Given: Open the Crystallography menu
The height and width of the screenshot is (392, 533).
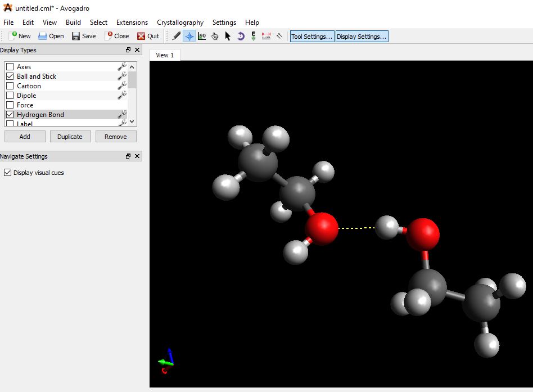Looking at the screenshot, I should pyautogui.click(x=180, y=22).
